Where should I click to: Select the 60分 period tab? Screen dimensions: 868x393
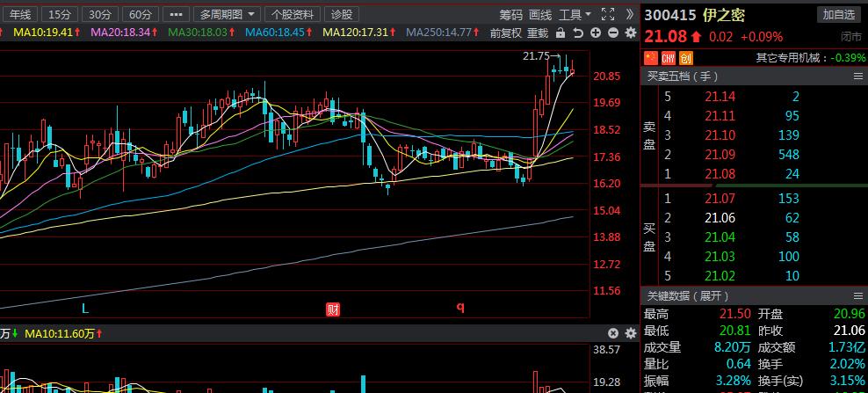(x=140, y=14)
